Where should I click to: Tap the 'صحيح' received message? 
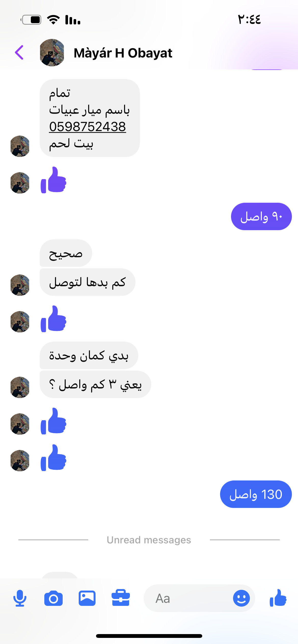pos(66,253)
